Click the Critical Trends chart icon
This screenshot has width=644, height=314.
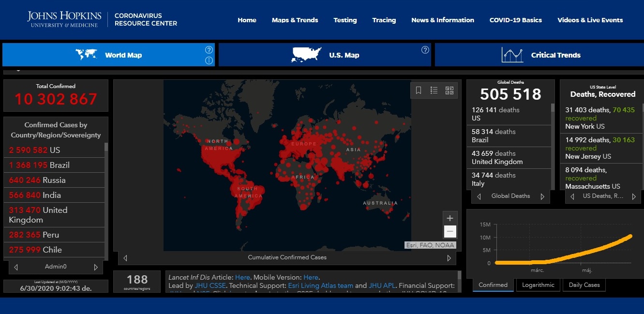pyautogui.click(x=512, y=55)
